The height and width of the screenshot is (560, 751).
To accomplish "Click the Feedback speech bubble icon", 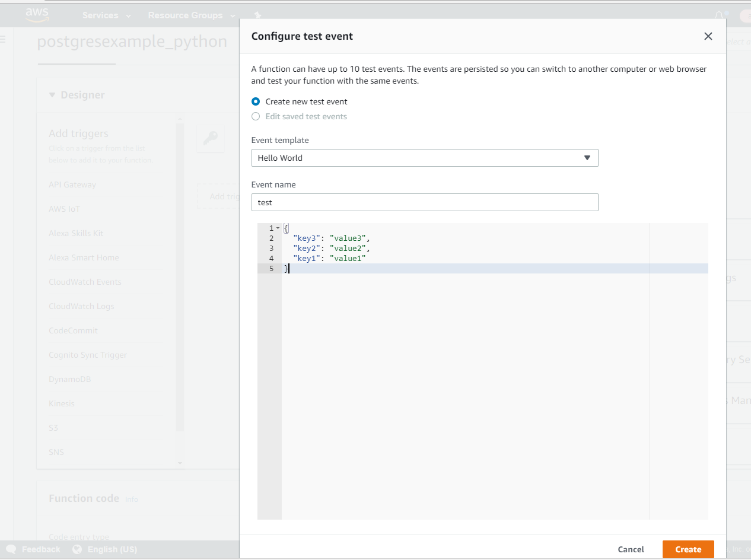I will [x=11, y=549].
